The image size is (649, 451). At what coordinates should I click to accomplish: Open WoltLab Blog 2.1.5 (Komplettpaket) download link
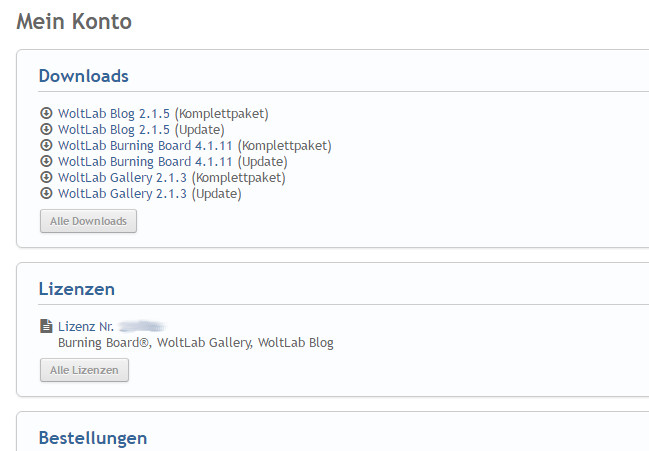tap(163, 113)
